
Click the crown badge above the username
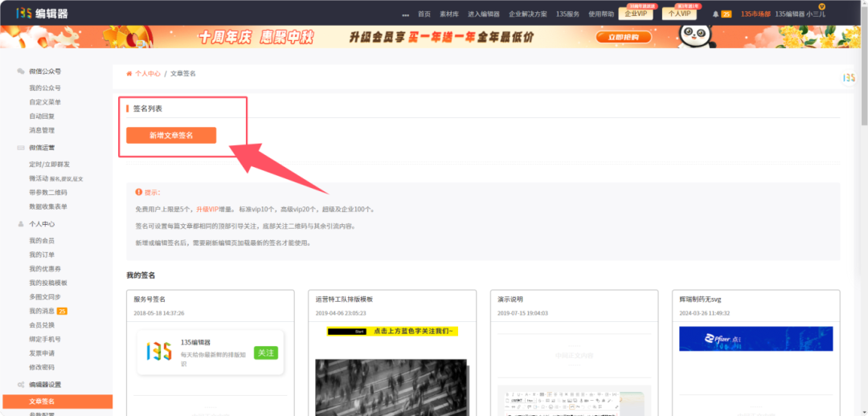(x=821, y=6)
